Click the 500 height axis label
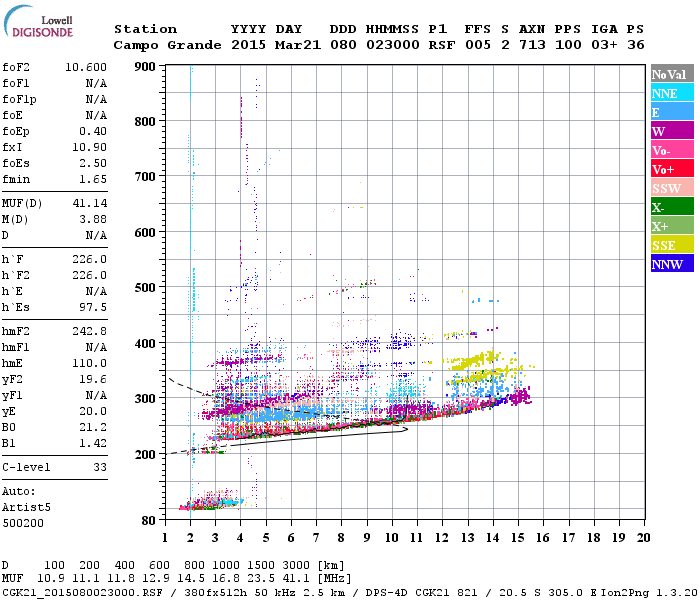The image size is (700, 600). point(145,288)
